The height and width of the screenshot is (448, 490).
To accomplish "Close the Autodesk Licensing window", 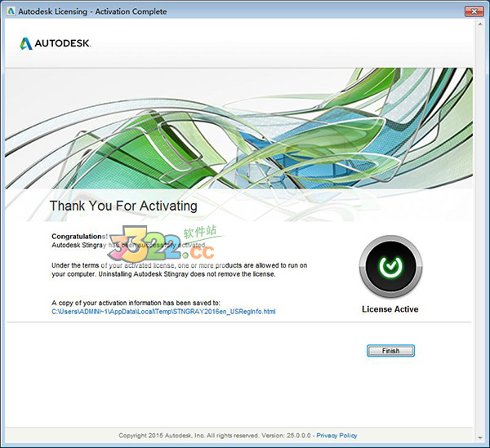I will pyautogui.click(x=474, y=11).
